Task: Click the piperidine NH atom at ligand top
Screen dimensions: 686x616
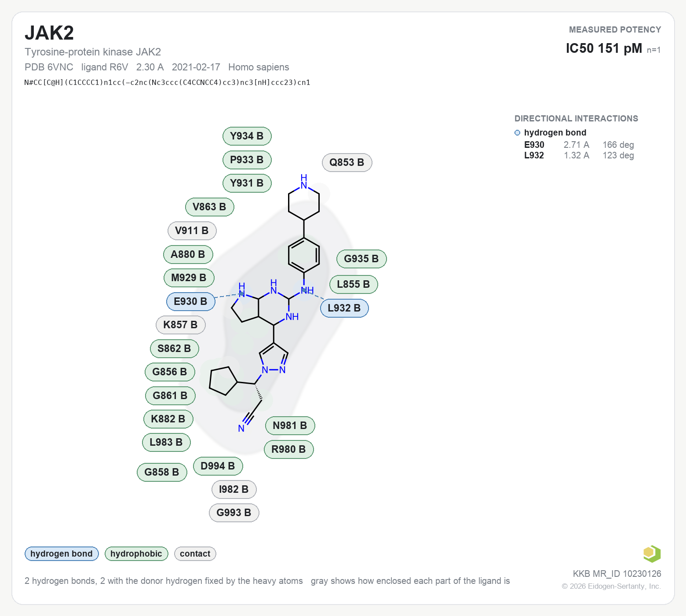Action: 304,181
